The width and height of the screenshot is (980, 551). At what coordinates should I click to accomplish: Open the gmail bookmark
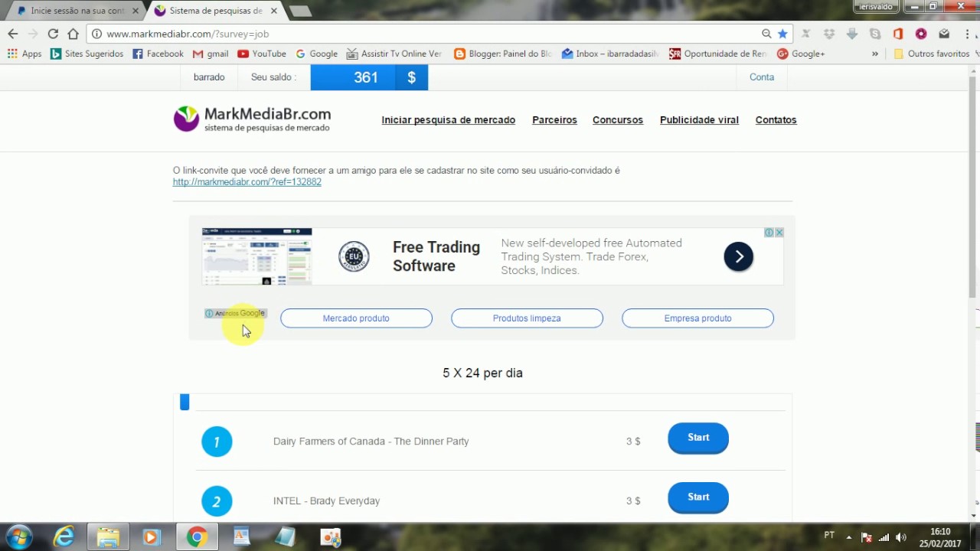coord(211,54)
